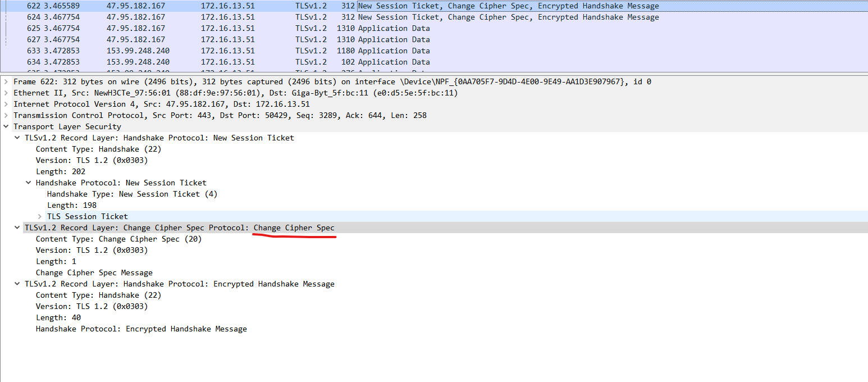868x382 pixels.
Task: Select 'Change Cipher Spec Message' line
Action: (x=94, y=272)
